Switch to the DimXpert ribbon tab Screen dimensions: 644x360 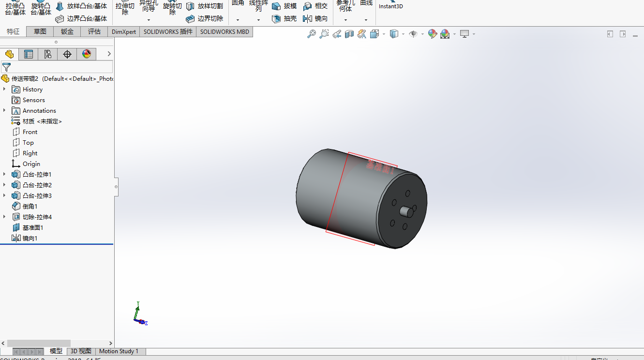[124, 31]
